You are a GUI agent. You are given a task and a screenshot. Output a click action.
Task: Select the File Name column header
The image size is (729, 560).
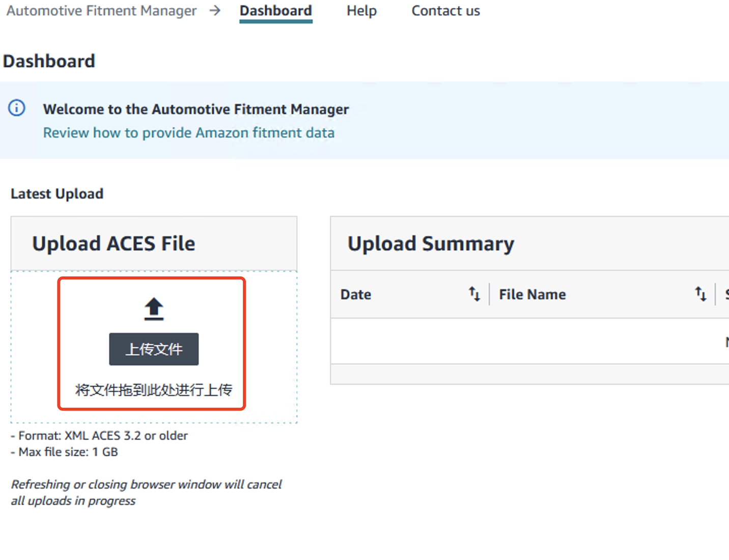532,295
